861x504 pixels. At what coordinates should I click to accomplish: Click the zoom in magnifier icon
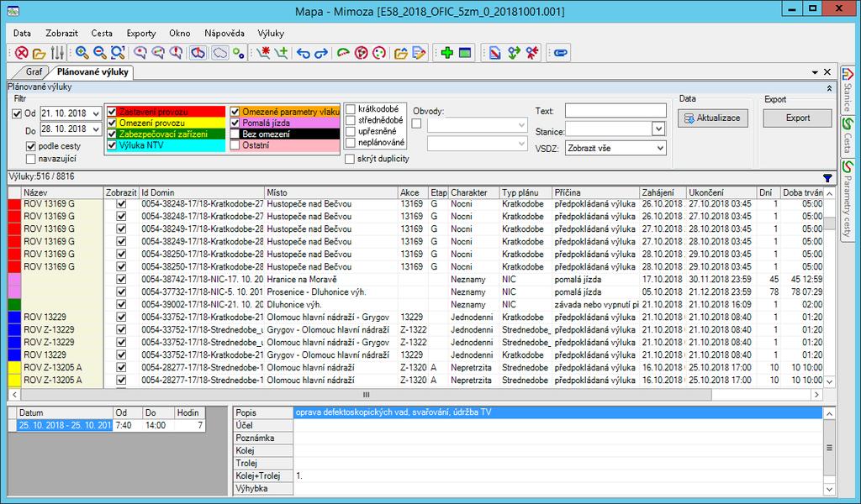pyautogui.click(x=82, y=53)
